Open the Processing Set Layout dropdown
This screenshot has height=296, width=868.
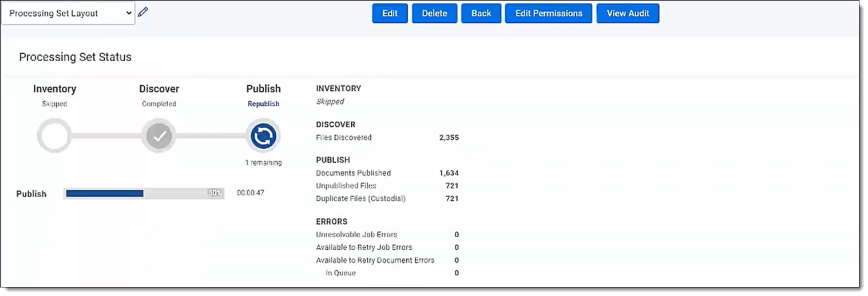pos(69,14)
